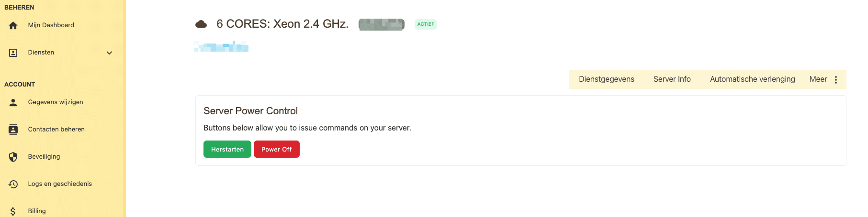The image size is (868, 217).
Task: Click the dollar sign Billing icon
Action: tap(13, 211)
